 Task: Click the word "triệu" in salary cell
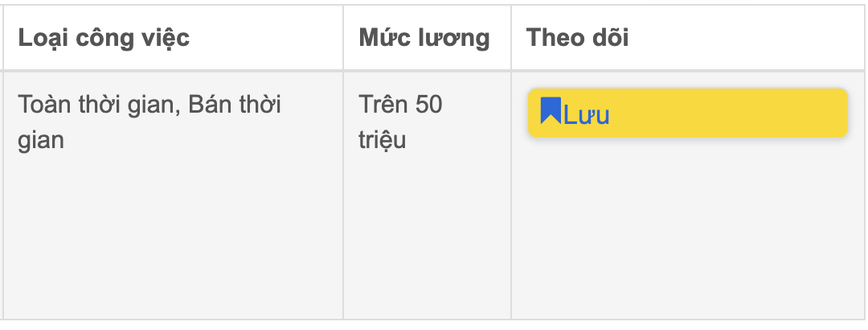383,140
